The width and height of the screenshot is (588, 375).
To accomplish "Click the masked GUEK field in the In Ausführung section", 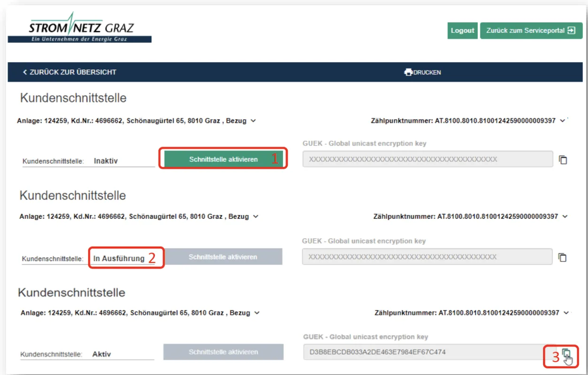I will point(428,257).
